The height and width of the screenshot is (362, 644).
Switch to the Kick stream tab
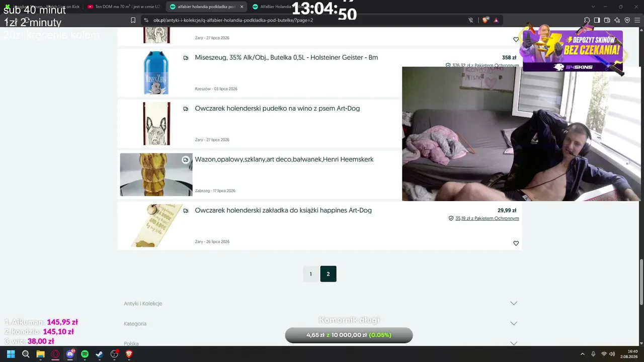[x=42, y=7]
